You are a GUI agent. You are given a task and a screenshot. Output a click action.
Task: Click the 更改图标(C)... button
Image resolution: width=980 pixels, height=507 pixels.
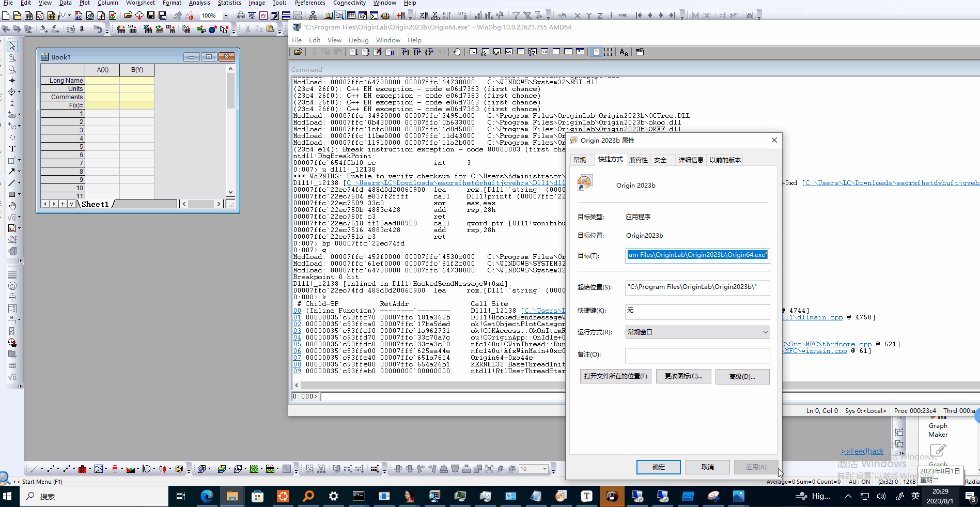click(683, 376)
